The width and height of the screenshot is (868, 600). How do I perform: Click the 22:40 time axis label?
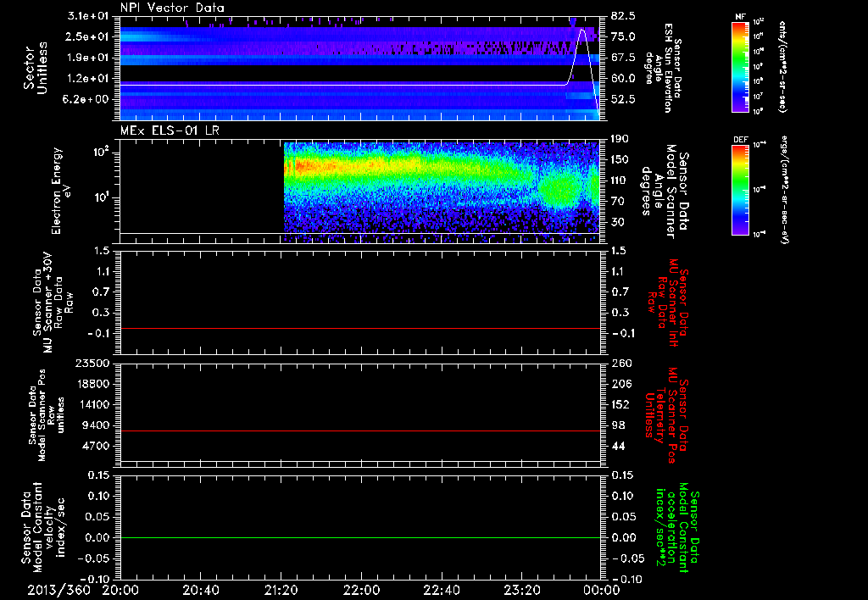(x=441, y=590)
